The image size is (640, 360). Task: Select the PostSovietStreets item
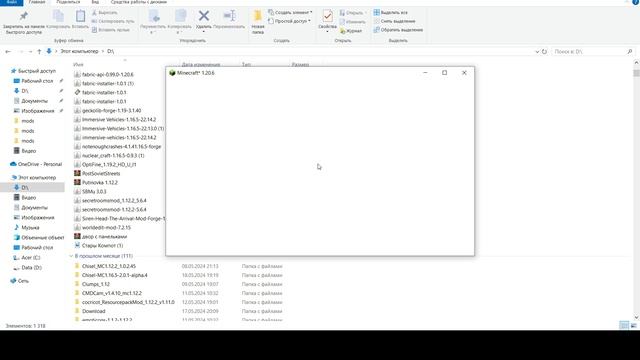(x=101, y=173)
